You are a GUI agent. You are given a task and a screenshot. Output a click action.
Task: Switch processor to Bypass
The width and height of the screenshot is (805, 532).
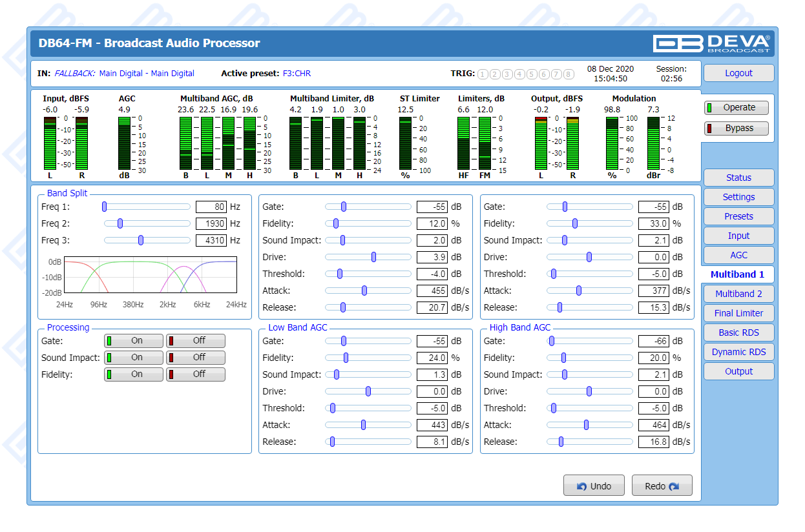(737, 128)
